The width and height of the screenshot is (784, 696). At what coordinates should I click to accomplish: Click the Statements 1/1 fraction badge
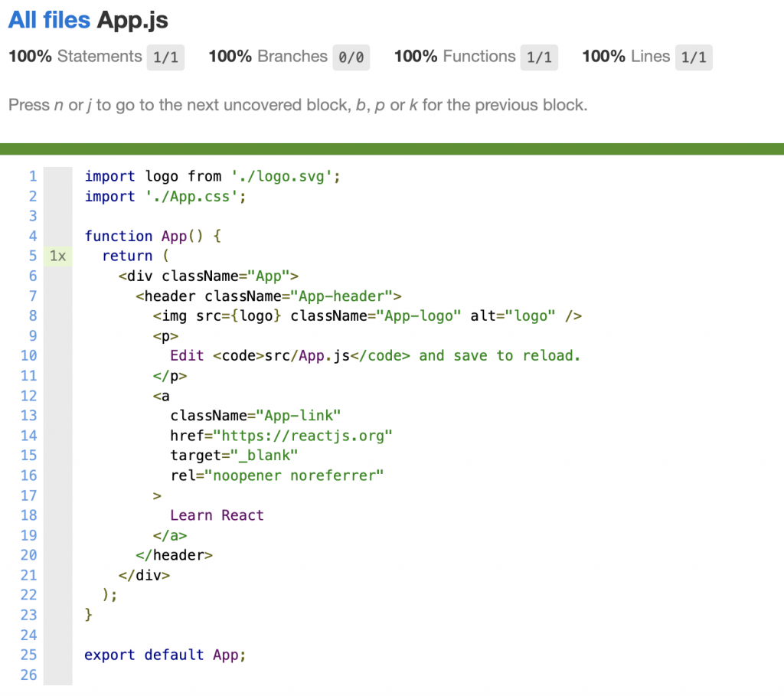tap(165, 57)
